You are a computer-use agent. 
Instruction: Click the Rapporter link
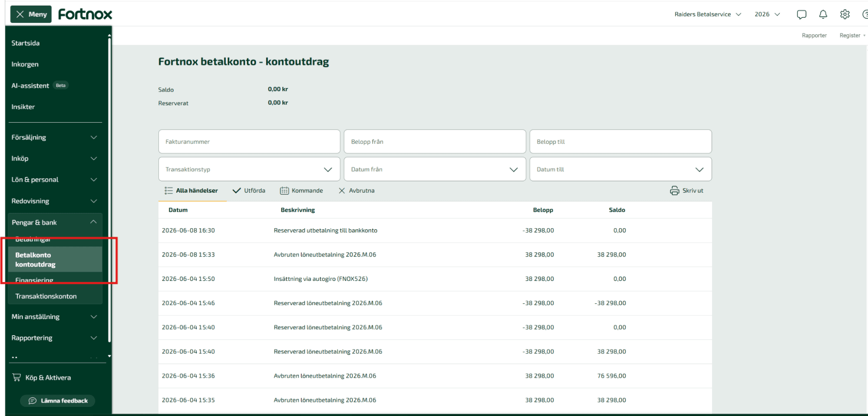pyautogui.click(x=814, y=35)
